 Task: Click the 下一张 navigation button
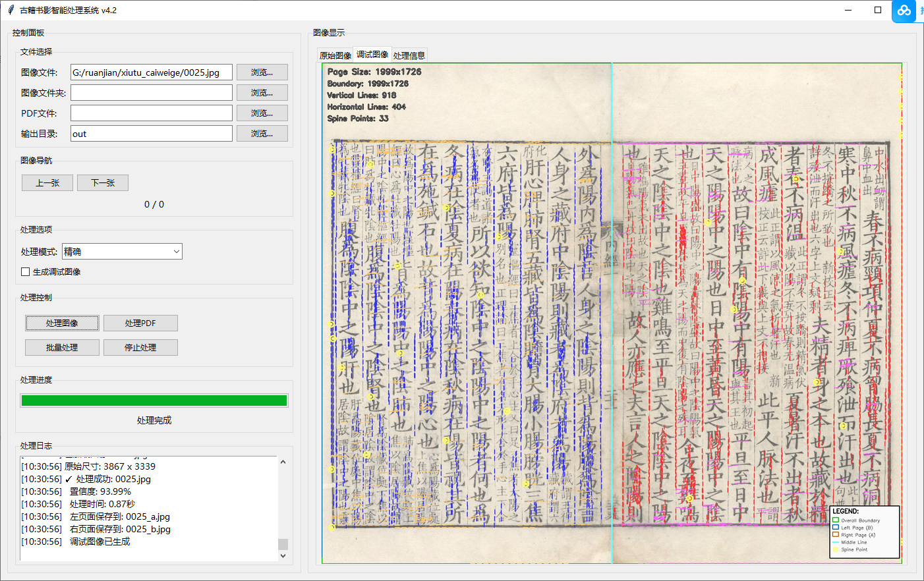click(x=102, y=182)
